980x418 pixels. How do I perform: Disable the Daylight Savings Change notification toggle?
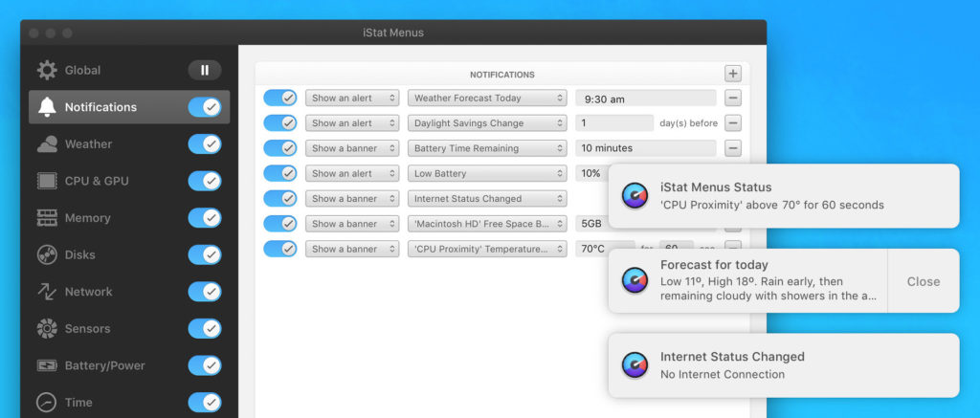coord(280,123)
